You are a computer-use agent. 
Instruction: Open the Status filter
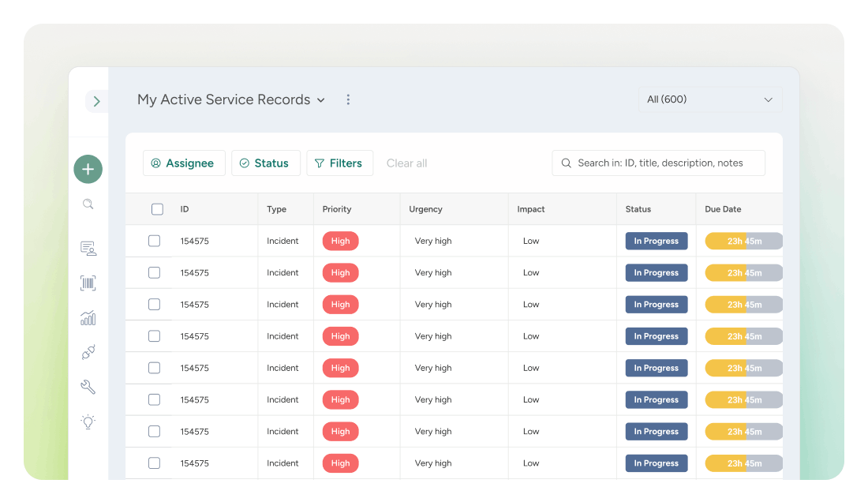[265, 163]
